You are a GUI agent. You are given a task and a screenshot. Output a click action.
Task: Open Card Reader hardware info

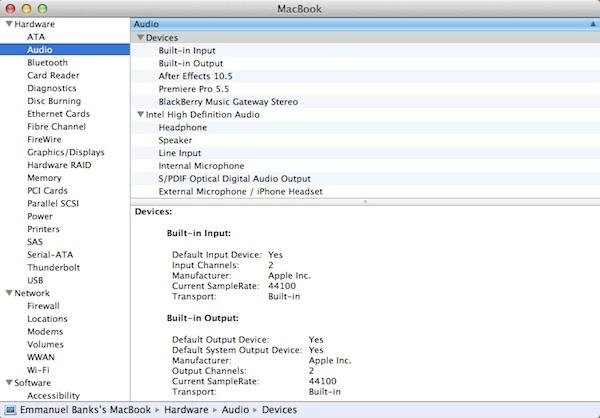pos(53,75)
